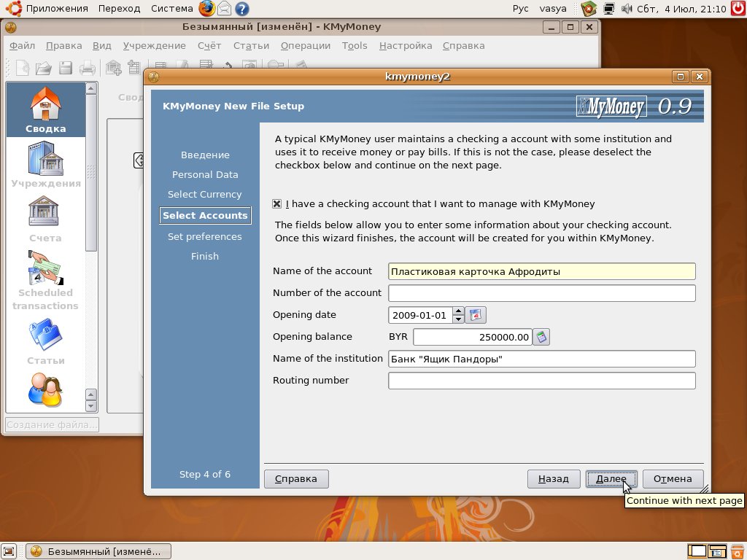747x560 pixels.
Task: Click the Учреждения institutions sidebar icon
Action: pos(45,164)
